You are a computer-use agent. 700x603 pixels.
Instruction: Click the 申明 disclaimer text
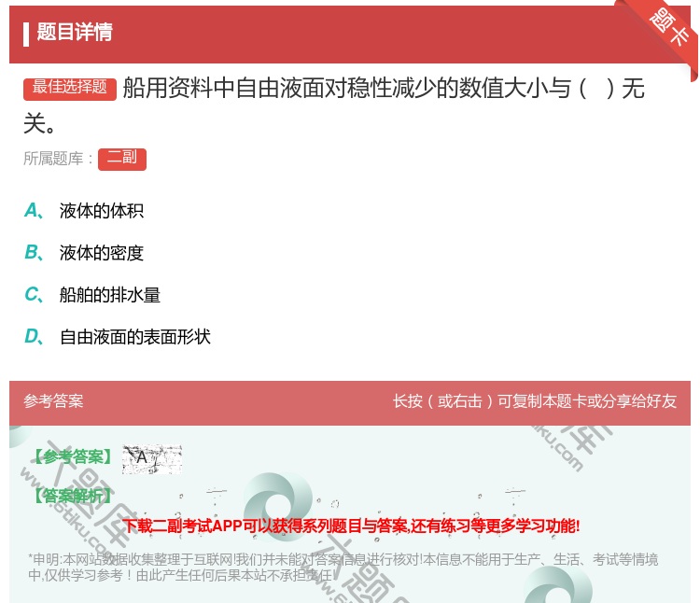tap(343, 568)
